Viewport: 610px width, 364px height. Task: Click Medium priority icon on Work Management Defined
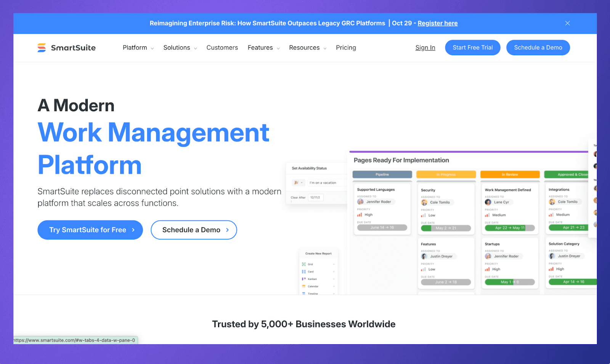[487, 215]
